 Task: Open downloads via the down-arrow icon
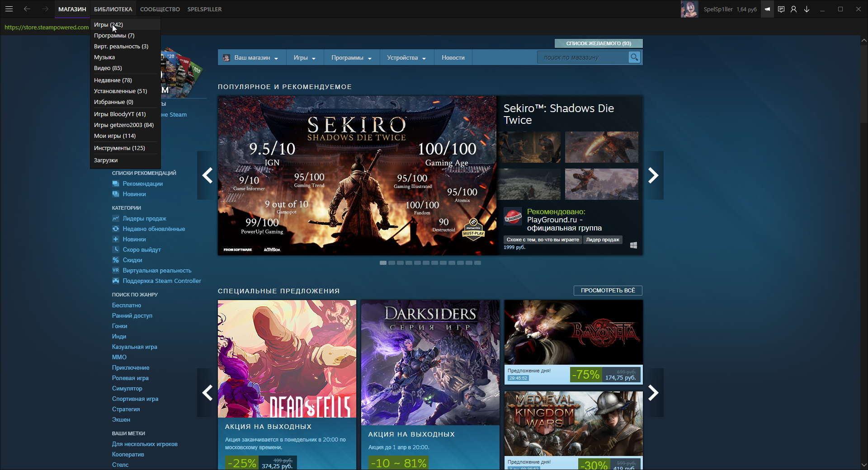807,9
